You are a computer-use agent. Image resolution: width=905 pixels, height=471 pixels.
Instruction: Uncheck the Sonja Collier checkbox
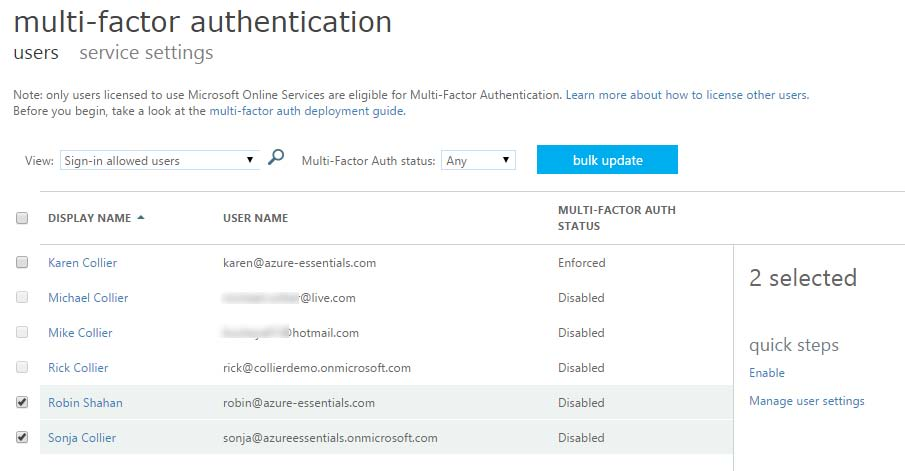tap(22, 438)
